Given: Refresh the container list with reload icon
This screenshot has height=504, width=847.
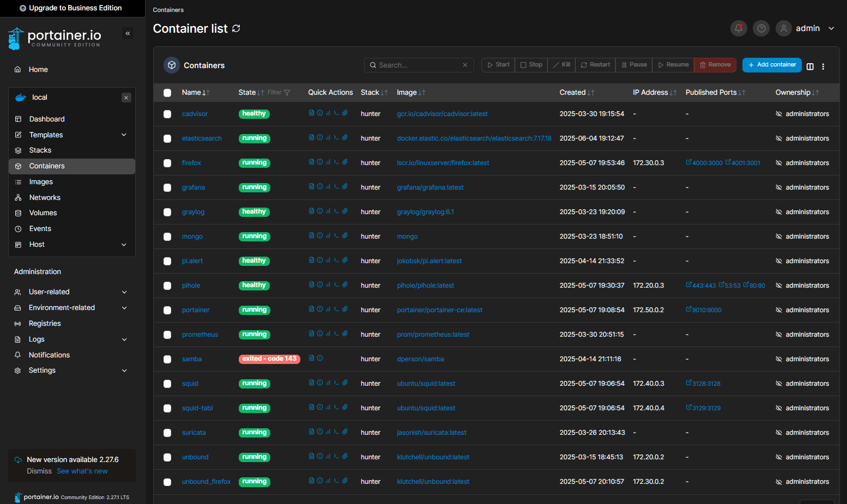Looking at the screenshot, I should click(236, 28).
